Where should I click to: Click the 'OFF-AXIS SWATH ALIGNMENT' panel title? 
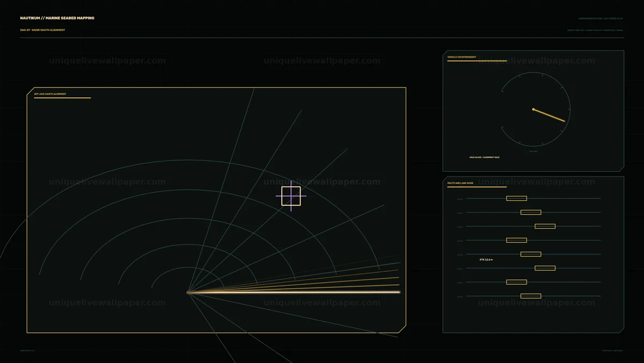[50, 94]
